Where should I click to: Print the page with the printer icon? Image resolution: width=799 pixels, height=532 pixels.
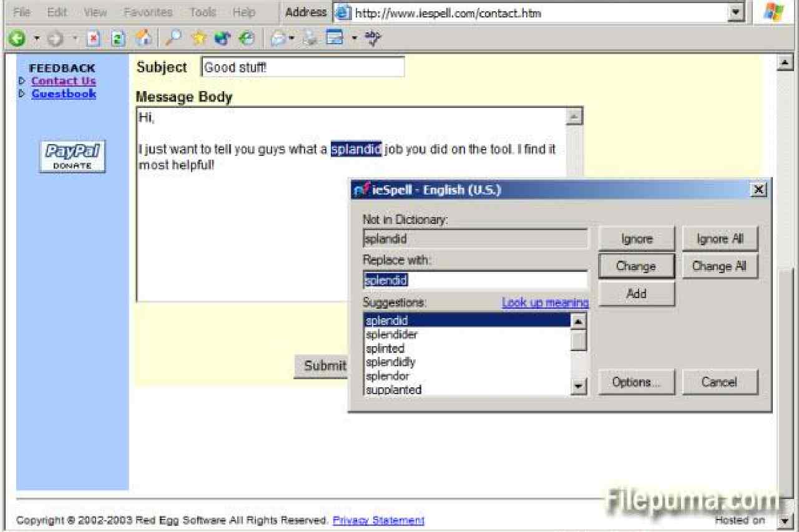[x=311, y=39]
